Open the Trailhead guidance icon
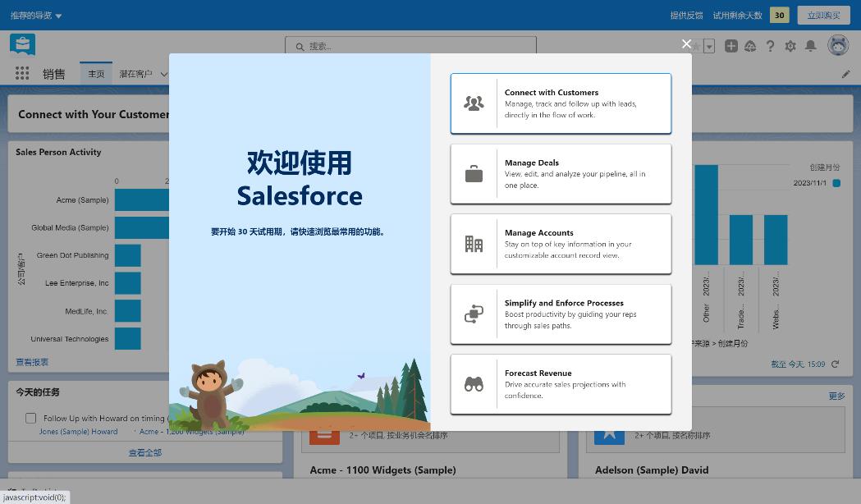Screen dimensions: 861x504 pyautogui.click(x=750, y=46)
